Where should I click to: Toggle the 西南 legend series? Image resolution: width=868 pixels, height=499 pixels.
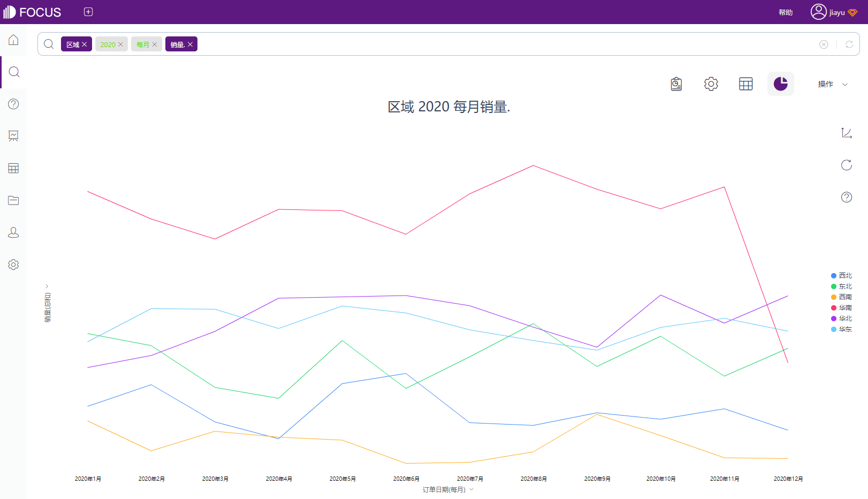[x=841, y=297]
